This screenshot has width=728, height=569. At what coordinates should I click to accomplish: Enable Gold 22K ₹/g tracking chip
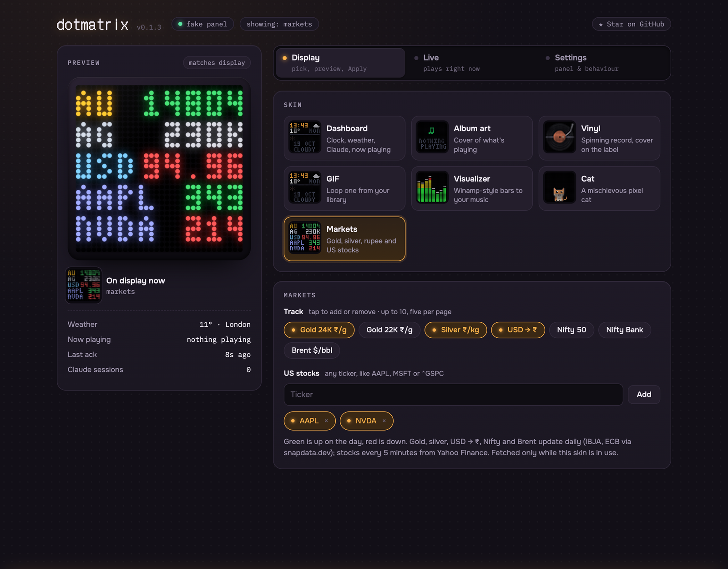coord(389,330)
